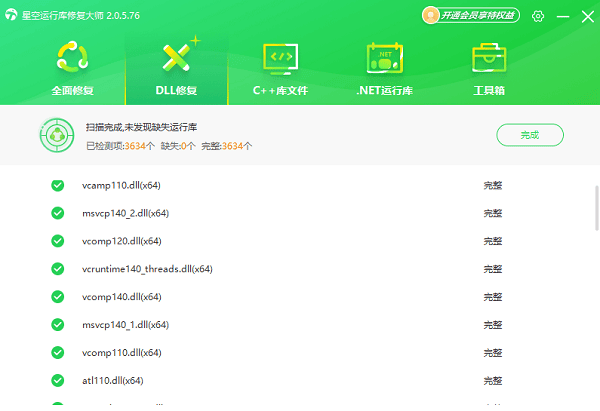Image resolution: width=600 pixels, height=411 pixels.
Task: Click 完整 status of vcamp110.dll(x64)
Action: tap(493, 186)
